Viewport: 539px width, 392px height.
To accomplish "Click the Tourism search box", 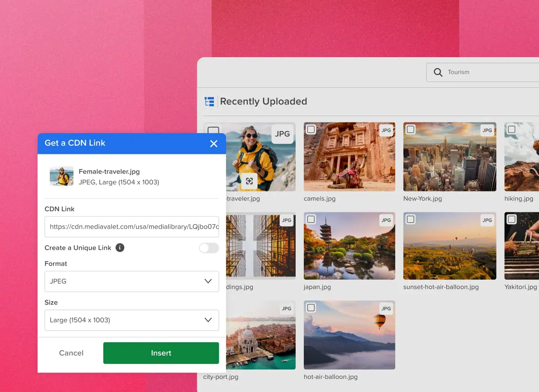I will pyautogui.click(x=490, y=72).
